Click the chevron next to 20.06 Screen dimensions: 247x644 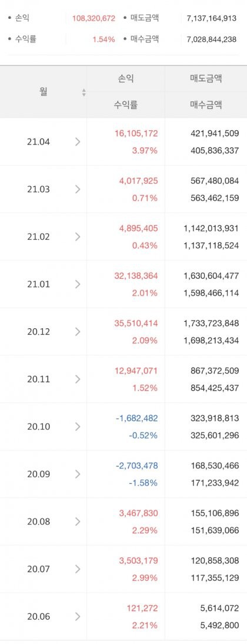[x=78, y=616]
